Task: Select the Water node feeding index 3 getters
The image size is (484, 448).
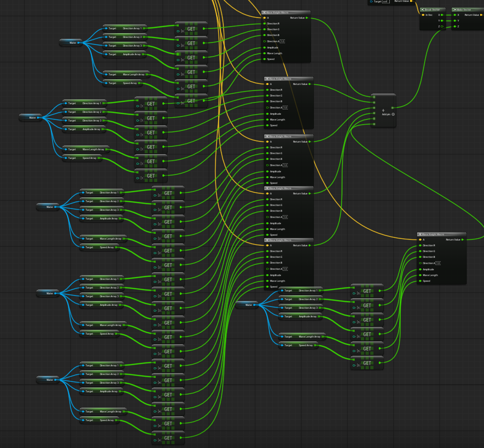Action: (48, 293)
